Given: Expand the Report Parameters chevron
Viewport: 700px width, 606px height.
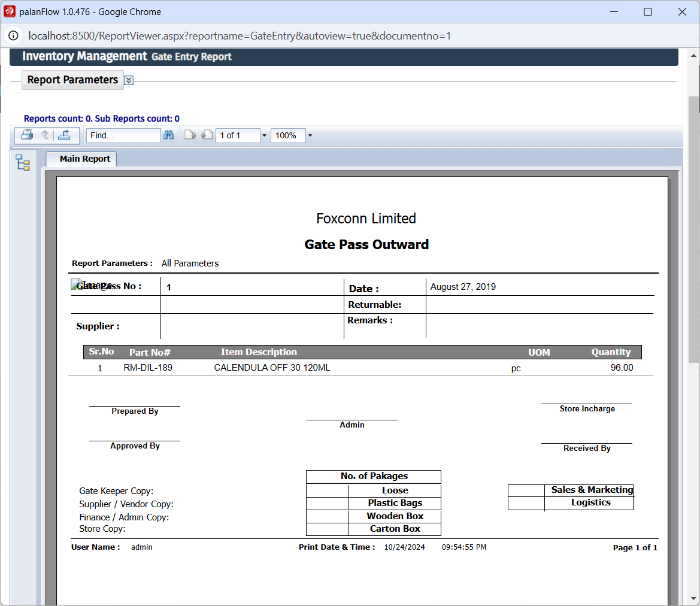Looking at the screenshot, I should click(129, 80).
